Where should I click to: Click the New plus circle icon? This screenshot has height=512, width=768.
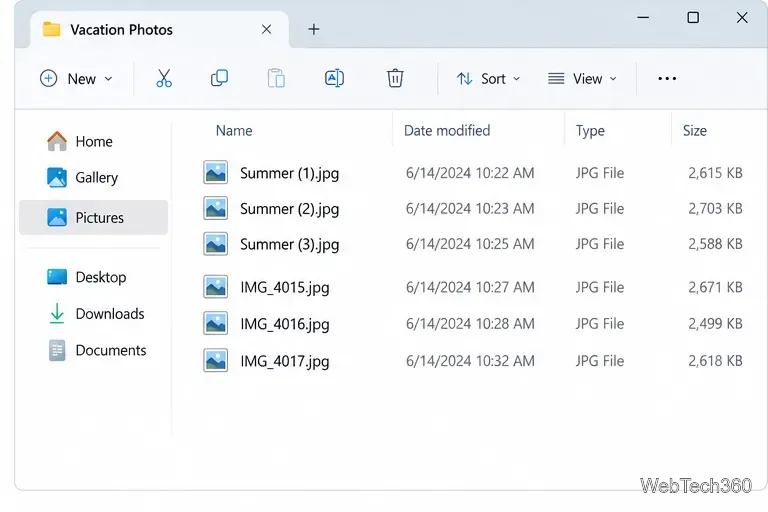click(x=48, y=78)
